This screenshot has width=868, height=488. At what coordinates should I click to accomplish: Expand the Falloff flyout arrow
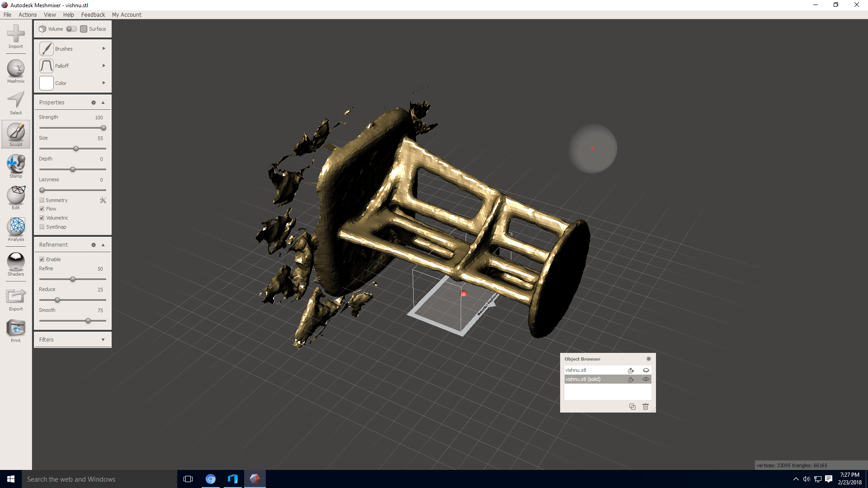coord(104,66)
